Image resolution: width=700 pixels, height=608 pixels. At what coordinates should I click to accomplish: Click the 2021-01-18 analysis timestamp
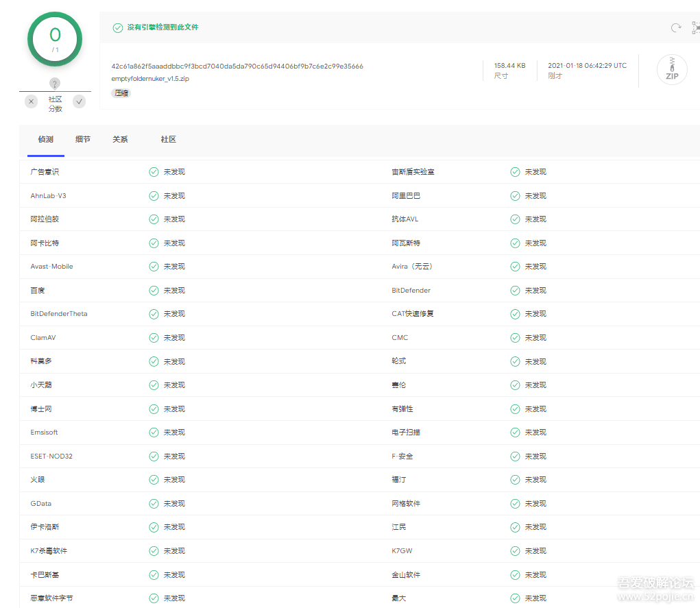point(587,66)
